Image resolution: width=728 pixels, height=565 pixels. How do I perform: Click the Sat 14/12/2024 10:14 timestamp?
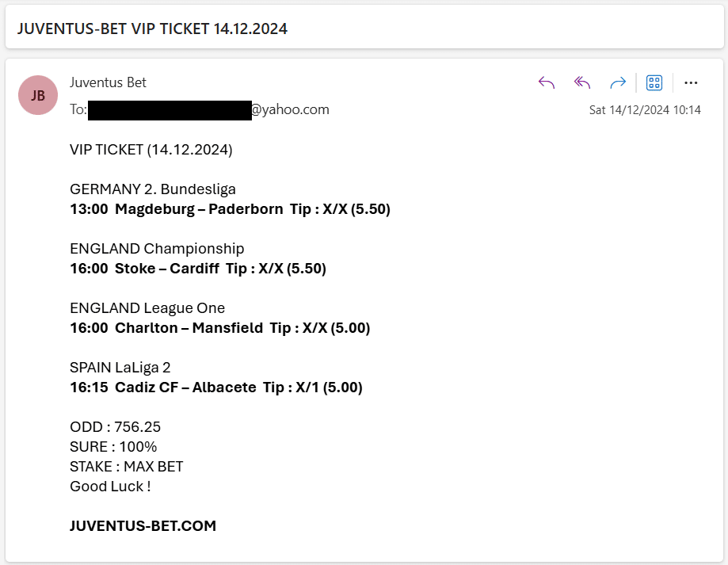[x=645, y=110]
